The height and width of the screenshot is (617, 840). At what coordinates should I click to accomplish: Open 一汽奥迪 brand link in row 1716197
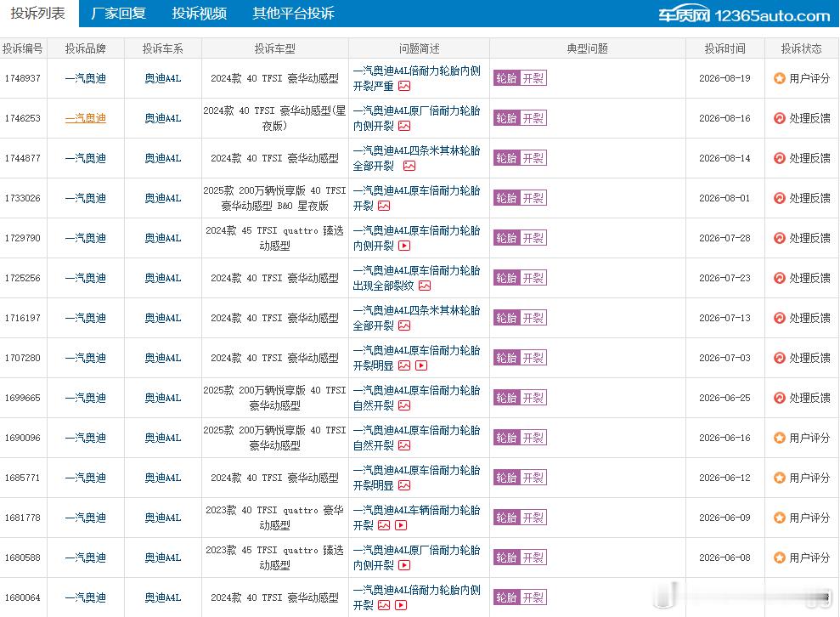[86, 318]
